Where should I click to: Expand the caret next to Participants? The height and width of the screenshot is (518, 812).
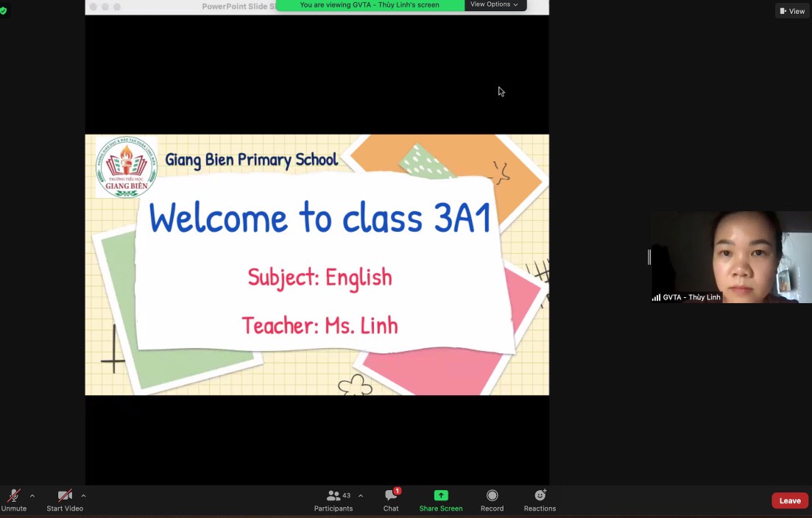360,496
